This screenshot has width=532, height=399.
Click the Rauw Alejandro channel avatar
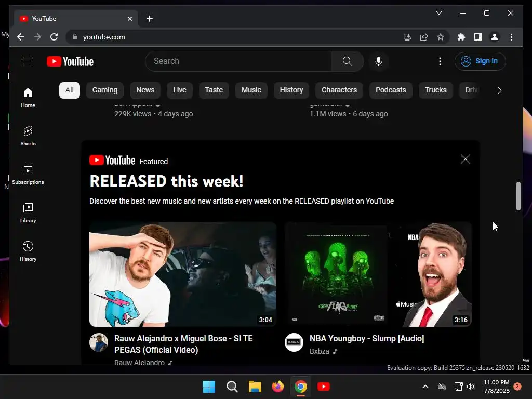(98, 342)
